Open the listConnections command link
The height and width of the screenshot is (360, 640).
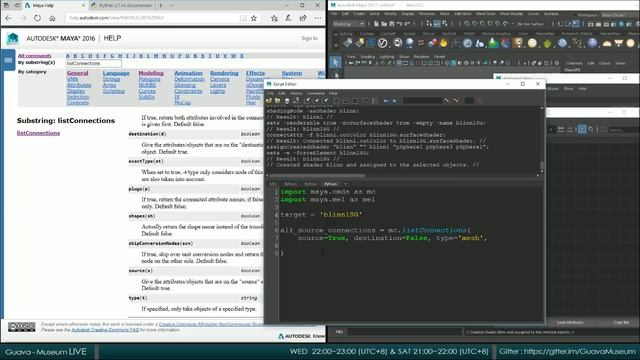point(38,133)
